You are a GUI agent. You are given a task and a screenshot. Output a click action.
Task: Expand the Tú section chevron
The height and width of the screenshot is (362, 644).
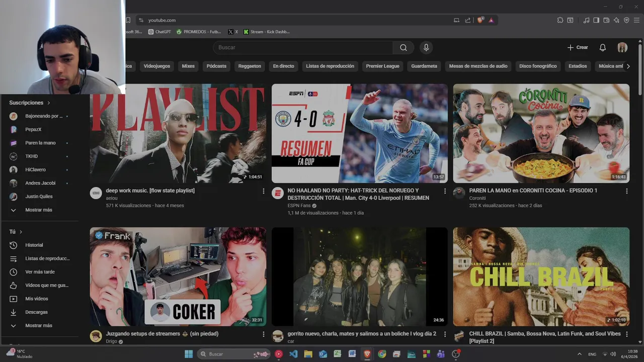[21, 232]
